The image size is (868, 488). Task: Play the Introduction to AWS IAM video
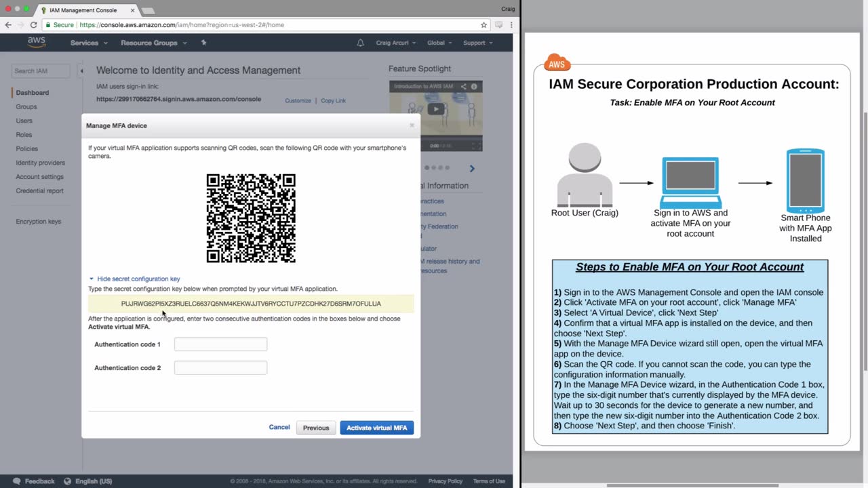[x=436, y=109]
